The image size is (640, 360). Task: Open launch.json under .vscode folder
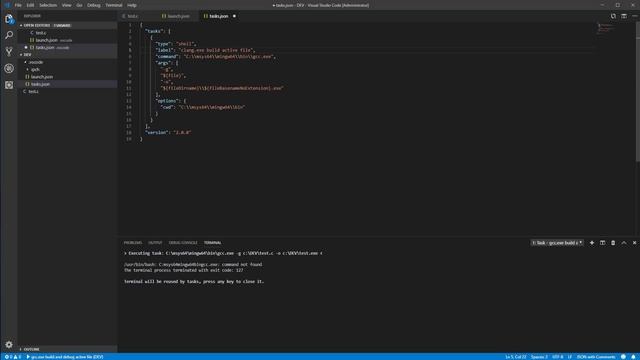pyautogui.click(x=67, y=77)
